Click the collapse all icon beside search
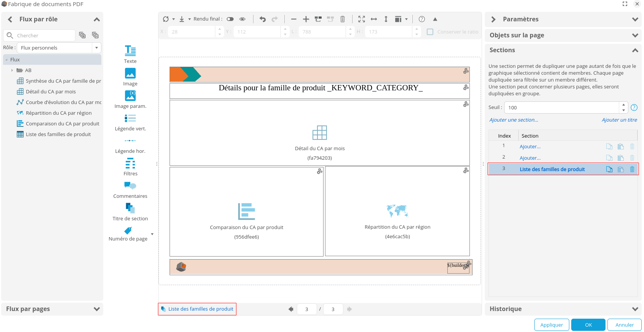 coord(95,35)
